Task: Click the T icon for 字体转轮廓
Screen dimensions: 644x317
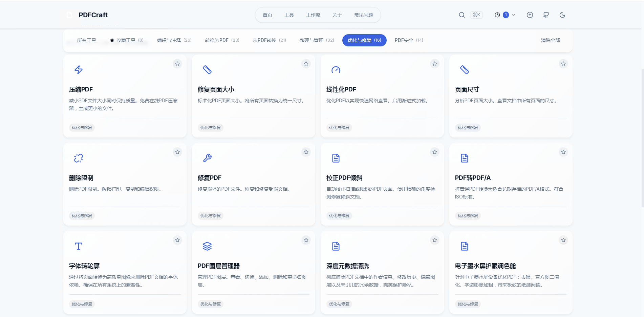Action: [79, 246]
